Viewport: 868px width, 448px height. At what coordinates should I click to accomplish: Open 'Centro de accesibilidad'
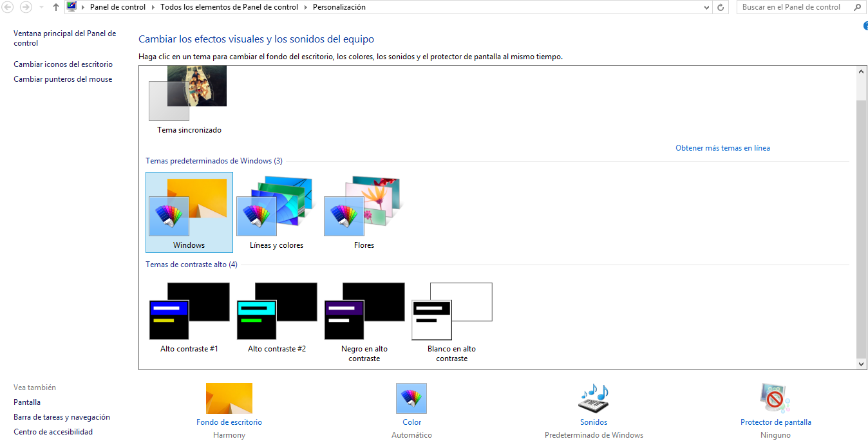(x=53, y=432)
